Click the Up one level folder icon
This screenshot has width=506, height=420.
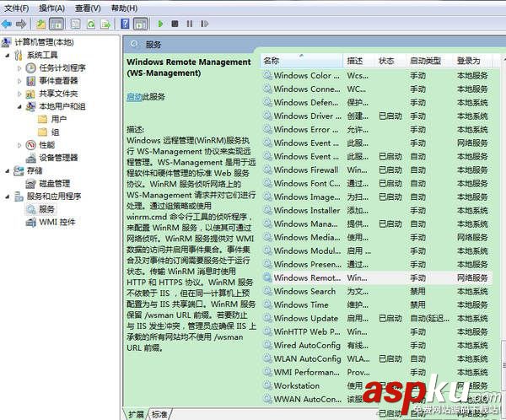(41, 24)
